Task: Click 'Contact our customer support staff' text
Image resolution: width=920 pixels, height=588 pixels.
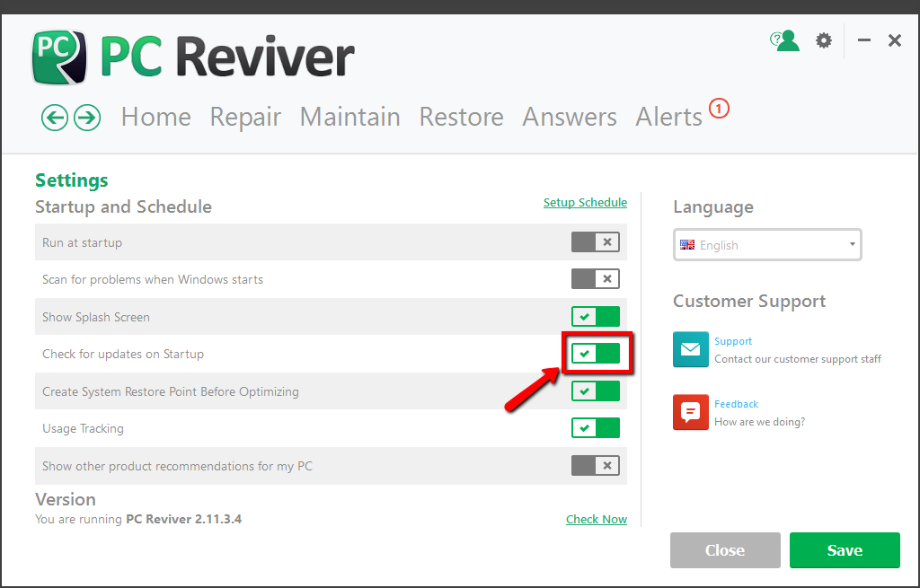Action: pos(798,359)
